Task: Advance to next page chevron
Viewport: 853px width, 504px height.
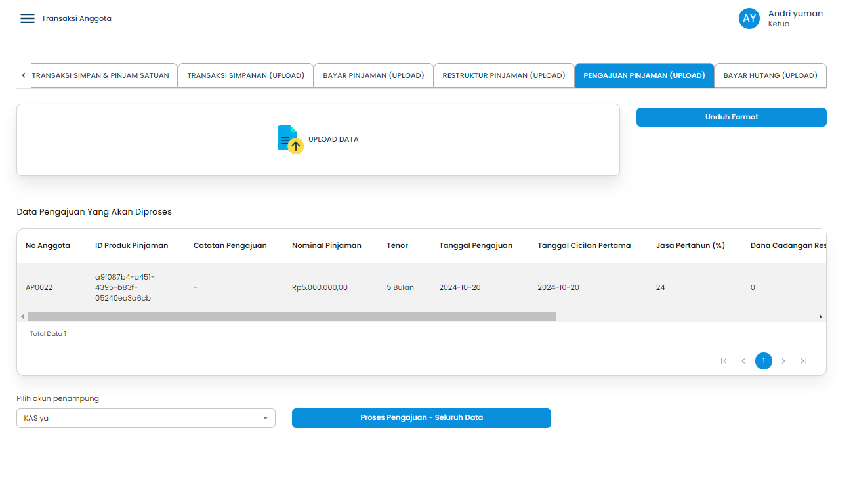Action: point(783,361)
